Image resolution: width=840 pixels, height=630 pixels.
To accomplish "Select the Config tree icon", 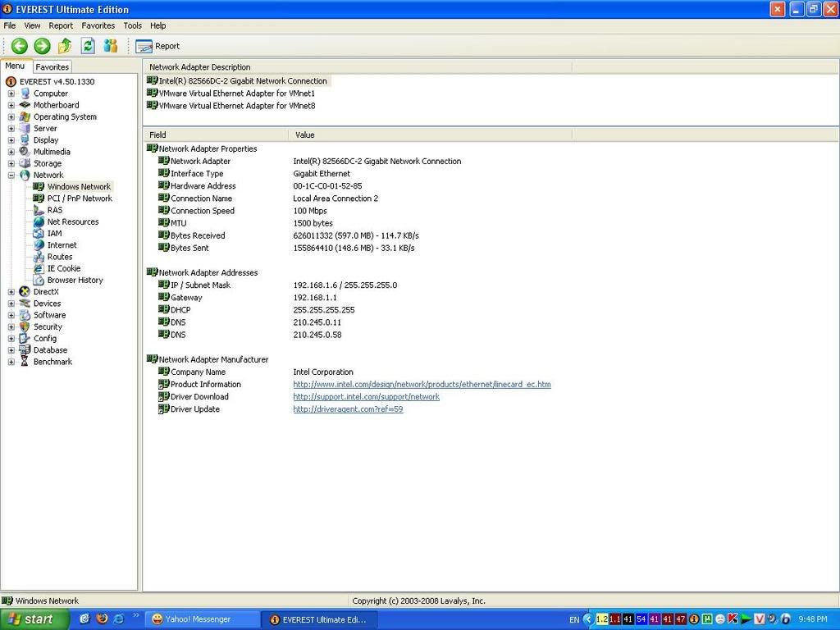I will [25, 339].
